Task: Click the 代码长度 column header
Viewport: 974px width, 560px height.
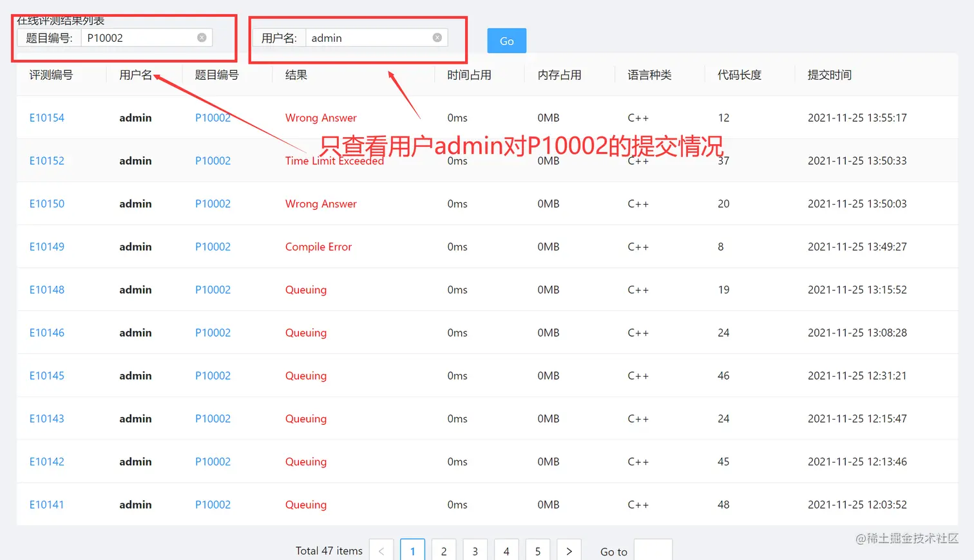Action: point(740,75)
